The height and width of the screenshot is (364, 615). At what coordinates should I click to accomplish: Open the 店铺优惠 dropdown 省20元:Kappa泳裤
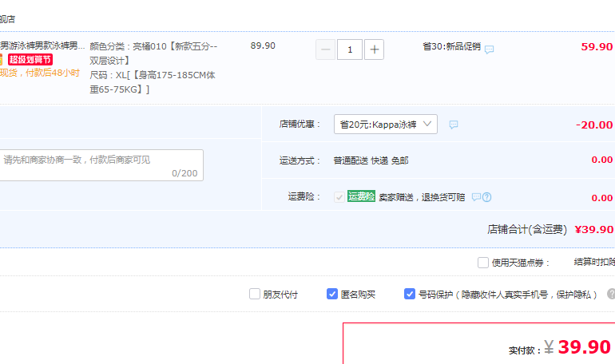pyautogui.click(x=386, y=125)
